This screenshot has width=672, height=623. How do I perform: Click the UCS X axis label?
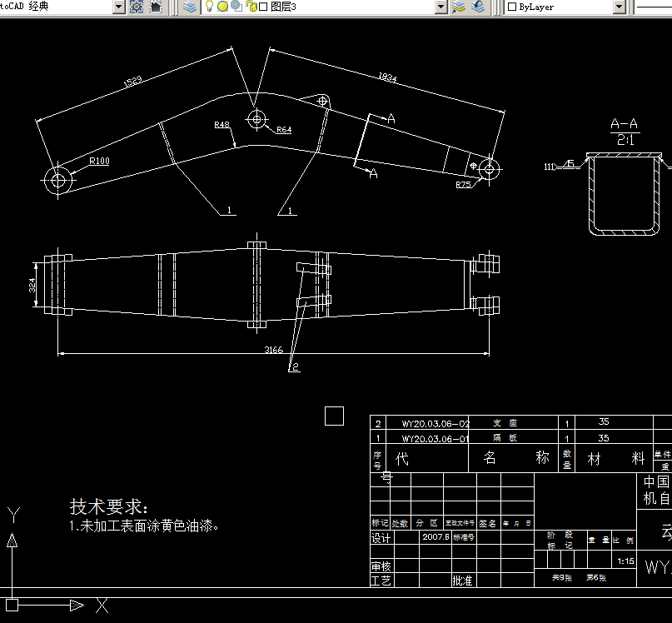click(102, 606)
